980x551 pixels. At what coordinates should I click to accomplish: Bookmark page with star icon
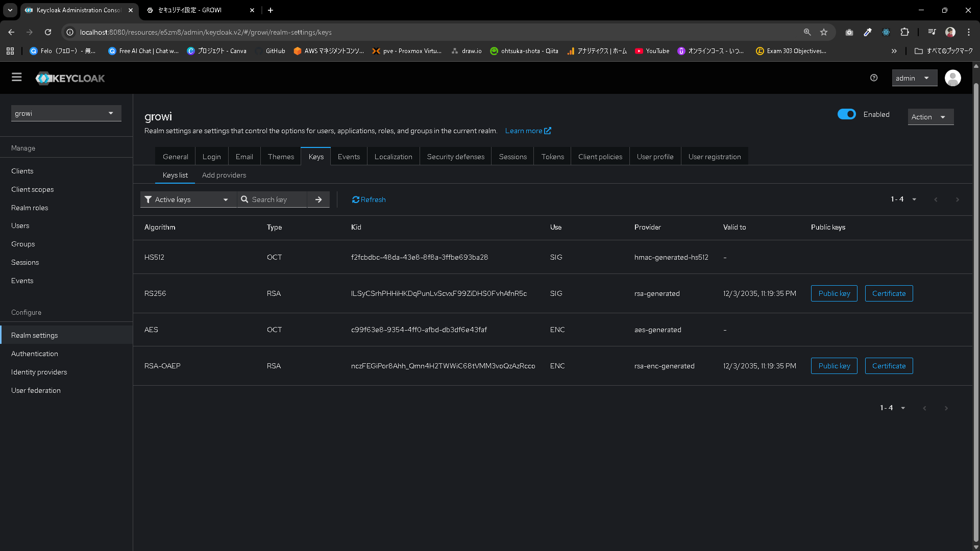[x=824, y=32]
